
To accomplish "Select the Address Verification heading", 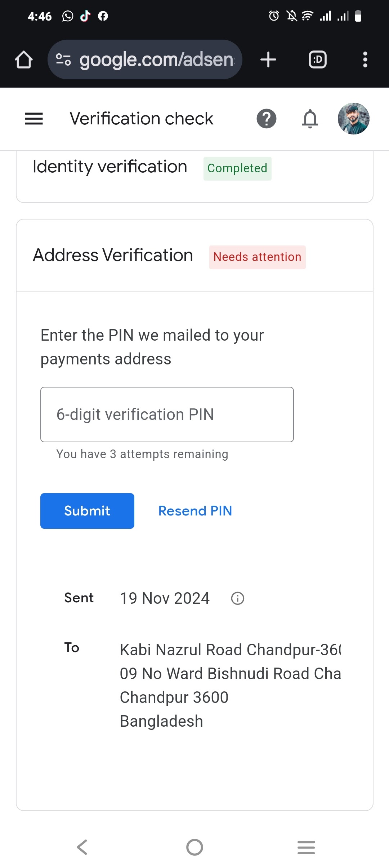I will coord(113,255).
